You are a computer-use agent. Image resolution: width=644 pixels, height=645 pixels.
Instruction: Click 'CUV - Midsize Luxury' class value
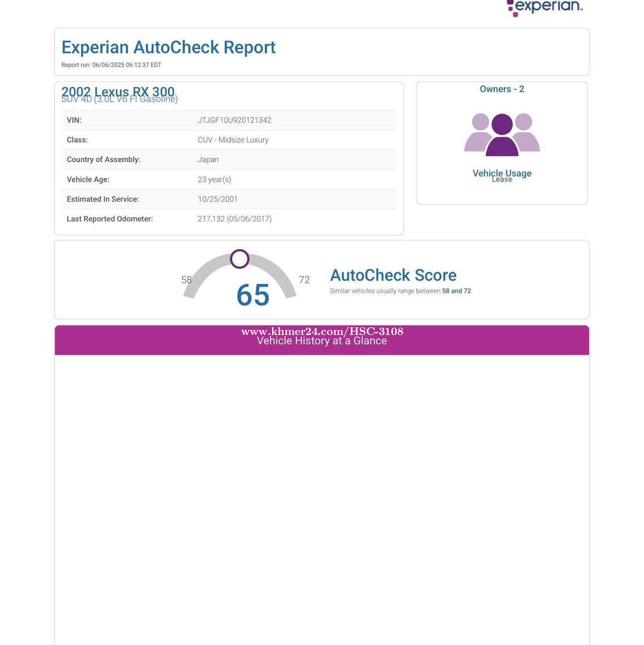[233, 140]
